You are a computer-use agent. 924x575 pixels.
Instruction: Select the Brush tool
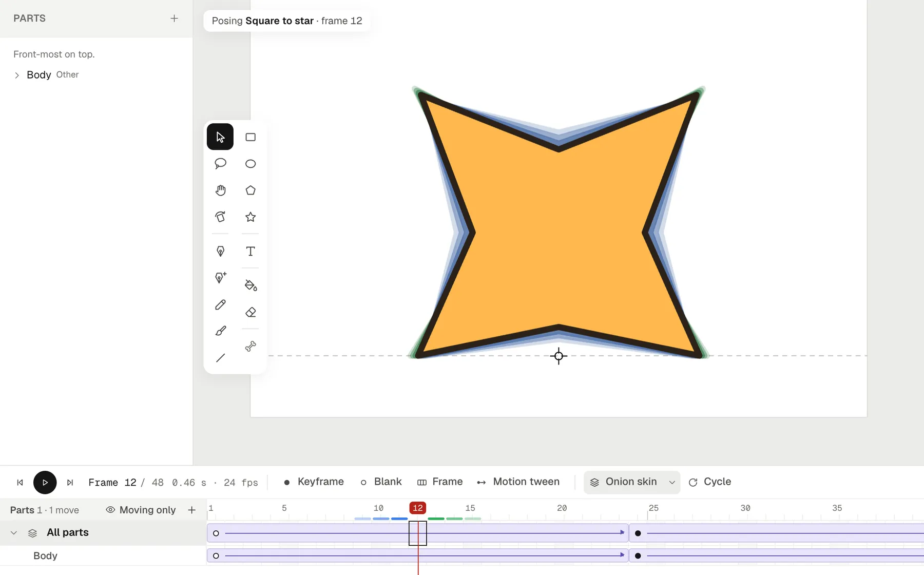[220, 331]
